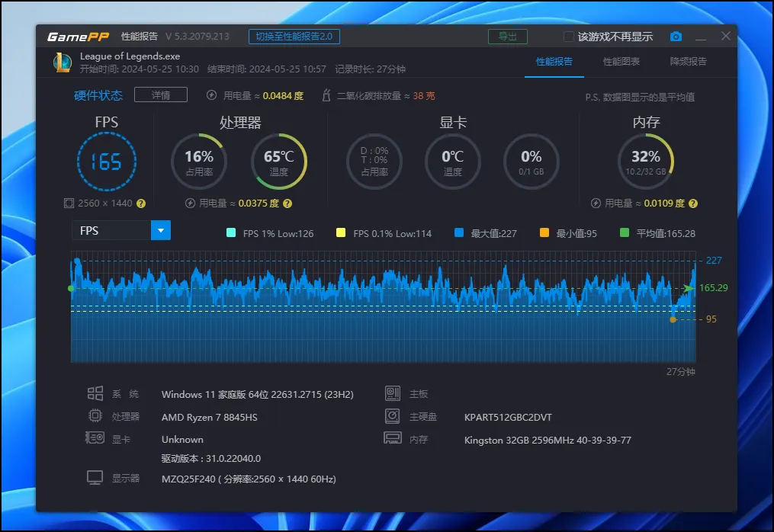Click the blue 最大值 legend swatch
The height and width of the screenshot is (532, 774).
click(459, 233)
